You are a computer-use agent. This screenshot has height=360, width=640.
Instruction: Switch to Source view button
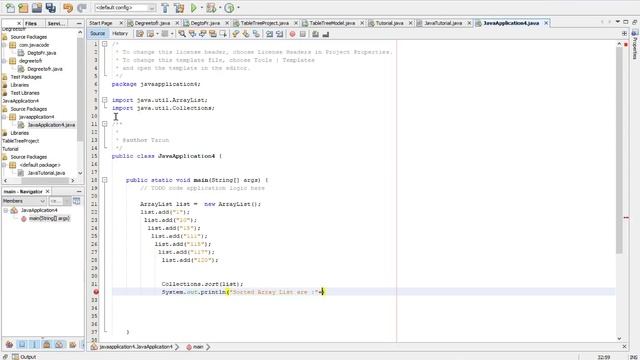pos(98,33)
